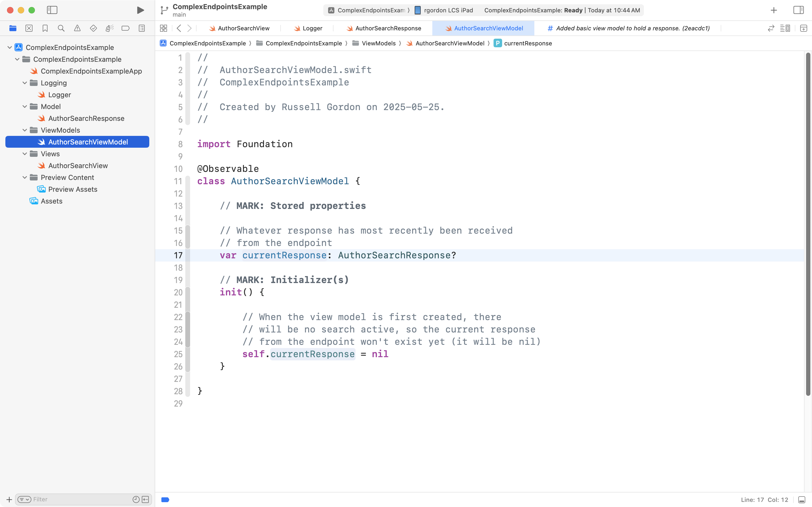Click the Add Editor on Right icon
The width and height of the screenshot is (812, 507).
pyautogui.click(x=803, y=28)
